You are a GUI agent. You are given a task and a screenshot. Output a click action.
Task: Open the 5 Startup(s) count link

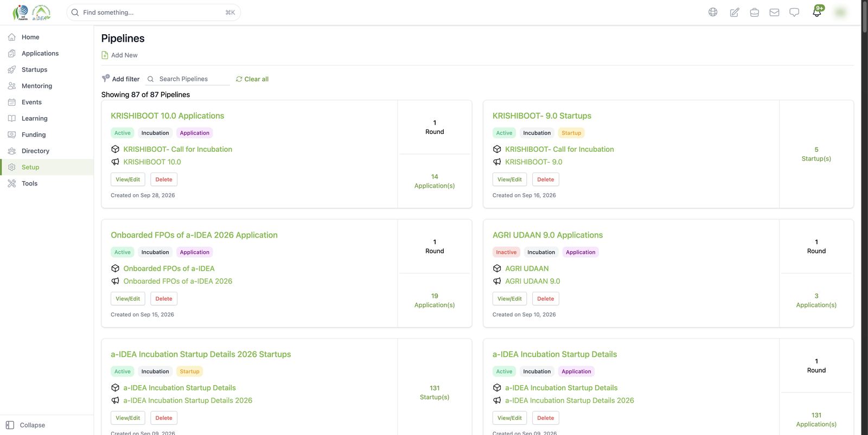816,154
